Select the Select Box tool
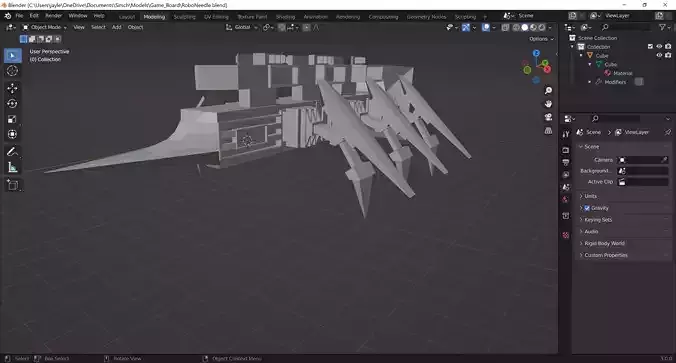The height and width of the screenshot is (363, 676). (13, 56)
